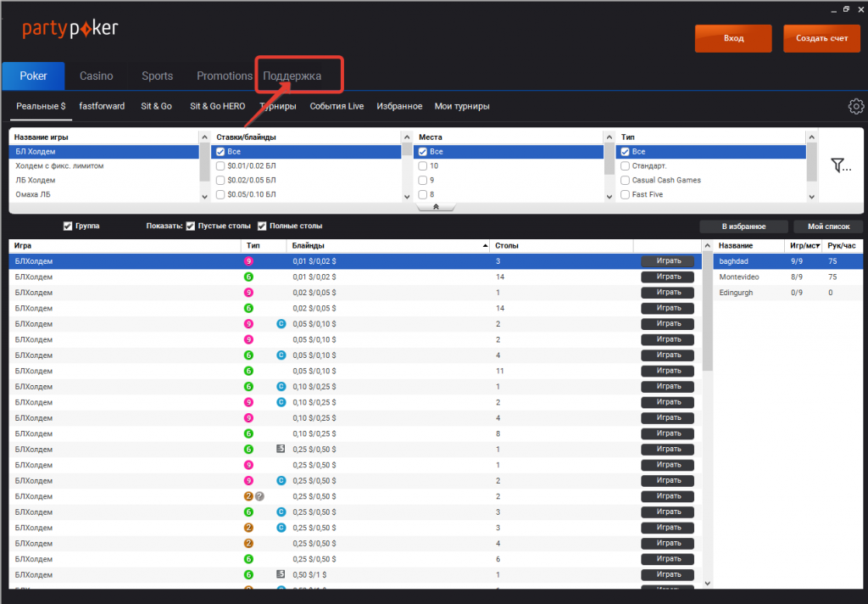The height and width of the screenshot is (604, 868).
Task: Toggle the Пустые столы checkbox
Action: [191, 226]
